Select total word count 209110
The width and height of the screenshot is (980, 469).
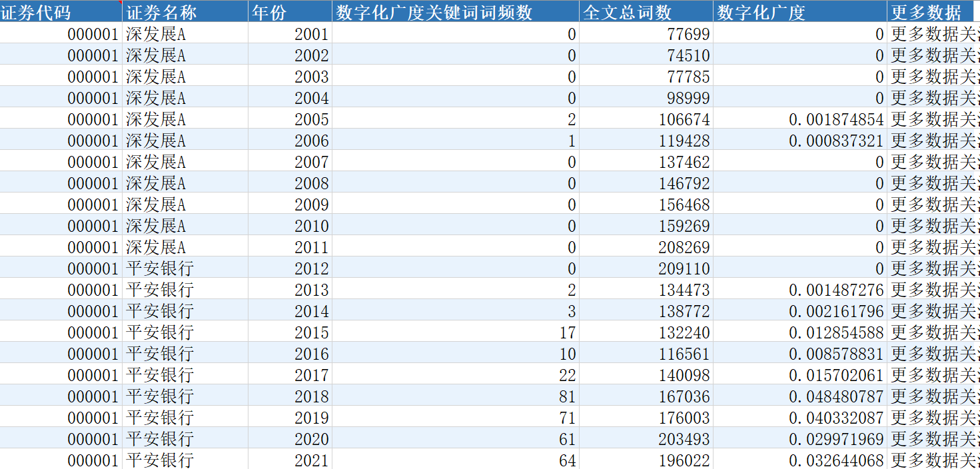click(646, 268)
